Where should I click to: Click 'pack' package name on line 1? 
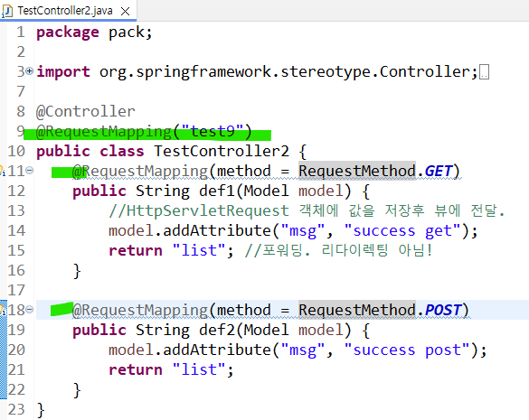click(x=127, y=33)
